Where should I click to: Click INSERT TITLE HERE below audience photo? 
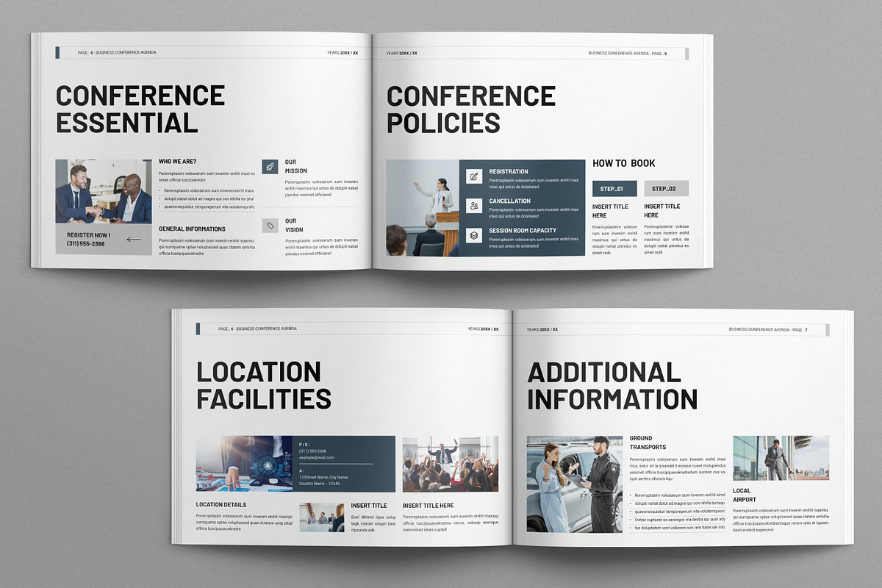point(429,506)
